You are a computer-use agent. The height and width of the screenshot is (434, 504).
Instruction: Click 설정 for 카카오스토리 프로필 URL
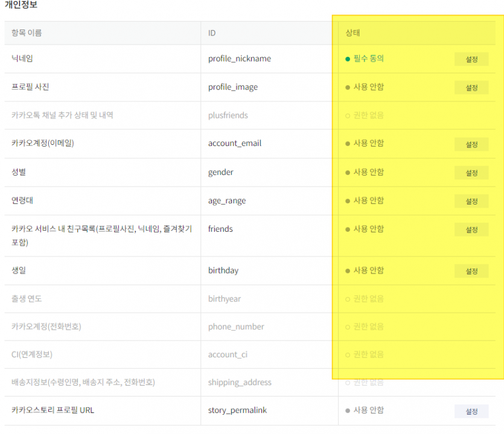tap(471, 411)
